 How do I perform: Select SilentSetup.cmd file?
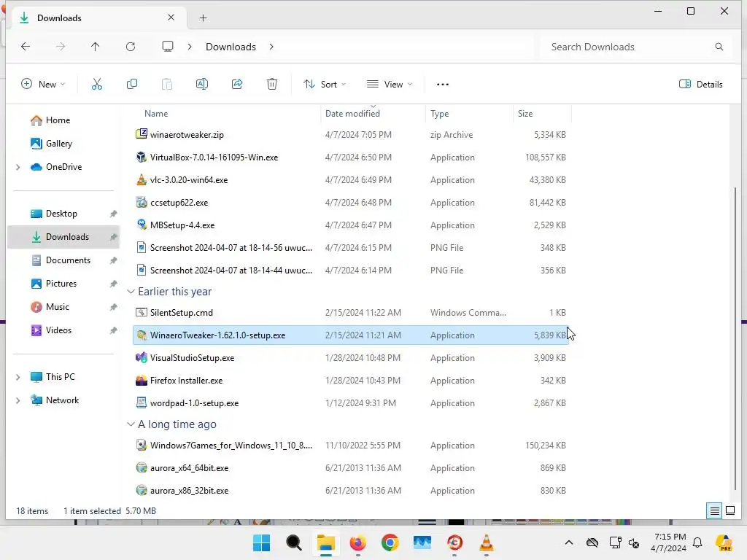click(350, 313)
